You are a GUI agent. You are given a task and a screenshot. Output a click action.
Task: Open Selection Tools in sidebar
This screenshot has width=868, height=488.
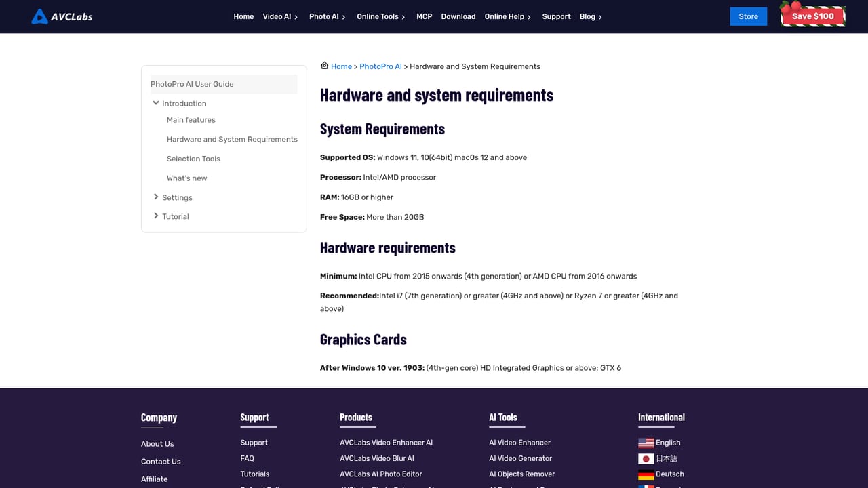193,159
